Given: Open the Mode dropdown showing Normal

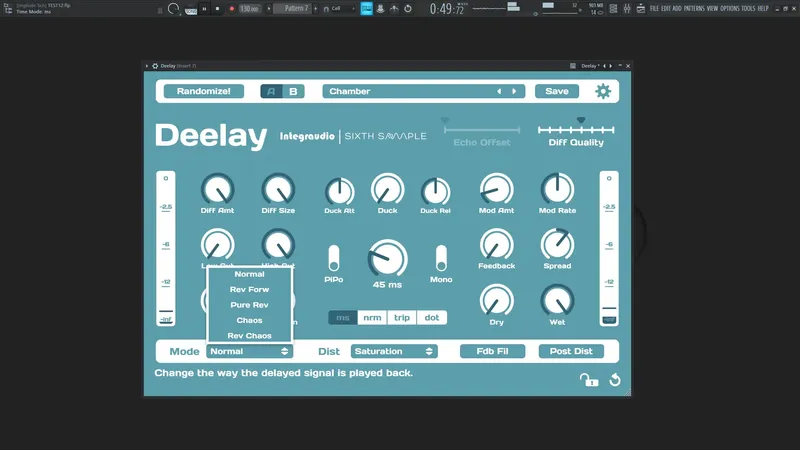Looking at the screenshot, I should pos(249,351).
